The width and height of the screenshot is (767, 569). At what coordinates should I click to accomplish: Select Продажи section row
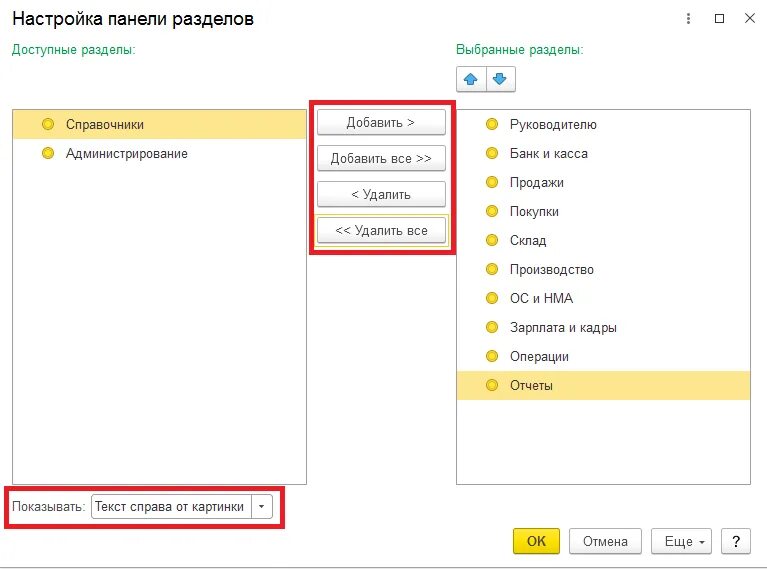coord(603,182)
